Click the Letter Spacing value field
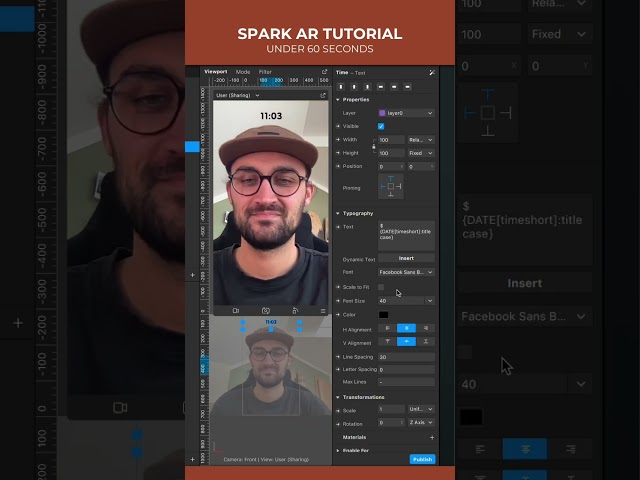This screenshot has height=480, width=640. pos(406,369)
